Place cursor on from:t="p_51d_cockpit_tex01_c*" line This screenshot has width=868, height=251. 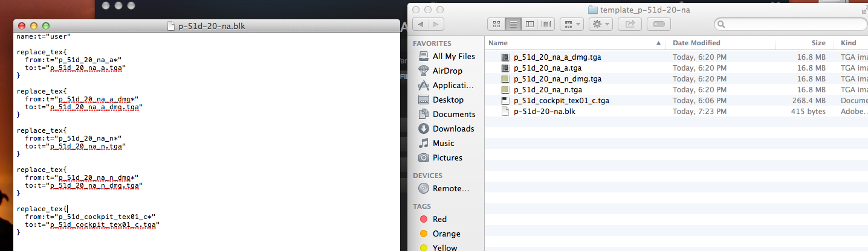coord(91,217)
